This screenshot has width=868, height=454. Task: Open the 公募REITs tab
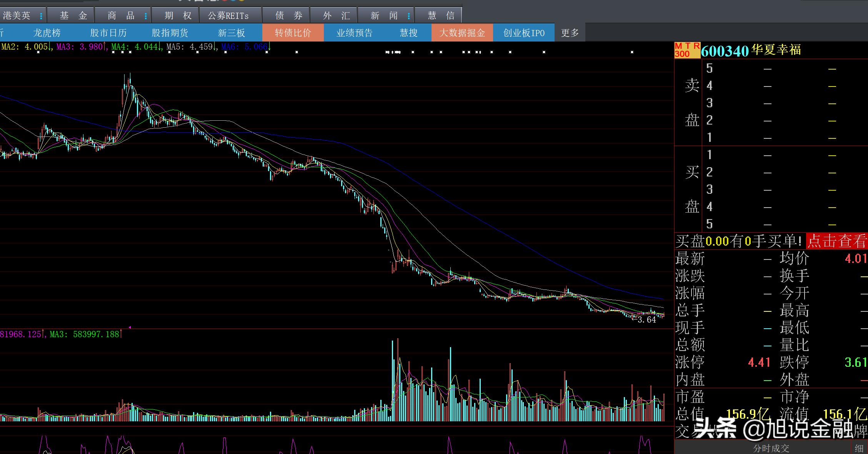tap(228, 16)
